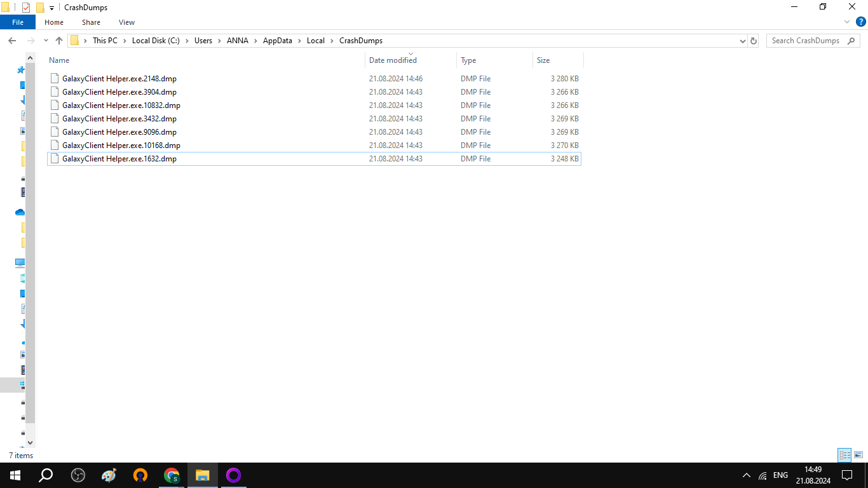Open the recent locations dropdown
Viewport: 868px width, 488px height.
46,41
